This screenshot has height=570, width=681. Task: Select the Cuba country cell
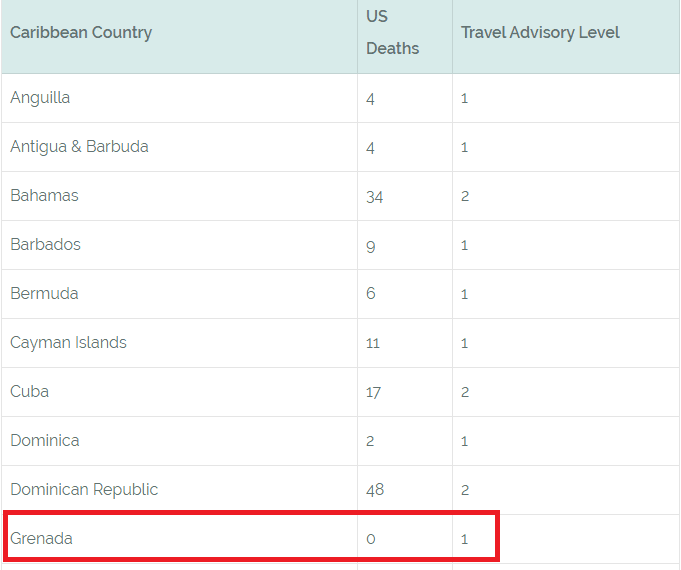coord(29,392)
